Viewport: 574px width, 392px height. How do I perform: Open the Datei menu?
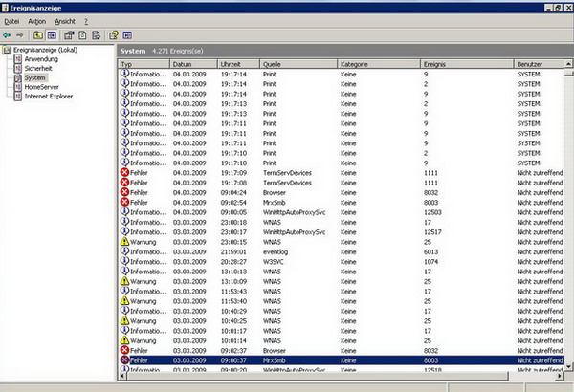pos(11,20)
